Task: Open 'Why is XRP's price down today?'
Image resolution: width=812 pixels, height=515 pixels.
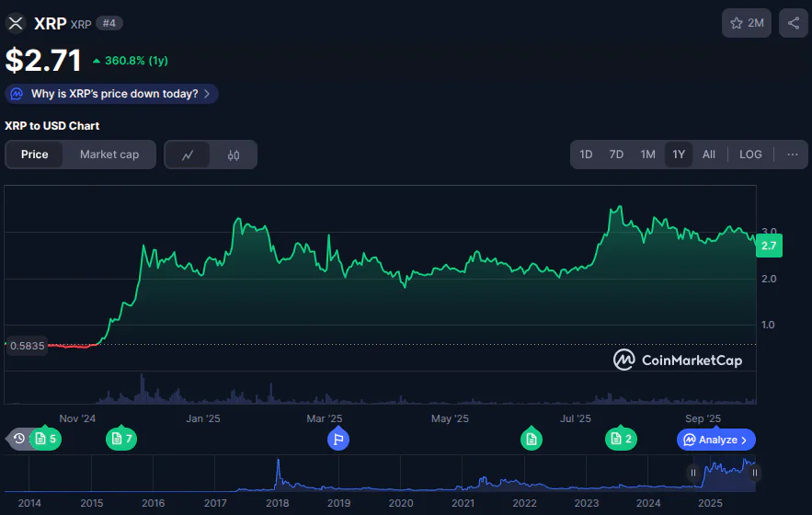Action: (x=111, y=94)
